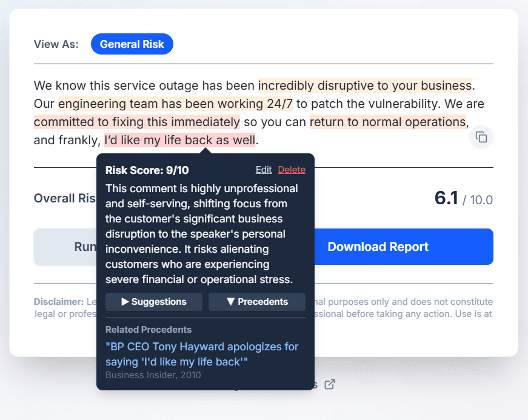Select red highlight "I'd like my life back as well"
Screen dimensions: 528x420
coord(180,141)
